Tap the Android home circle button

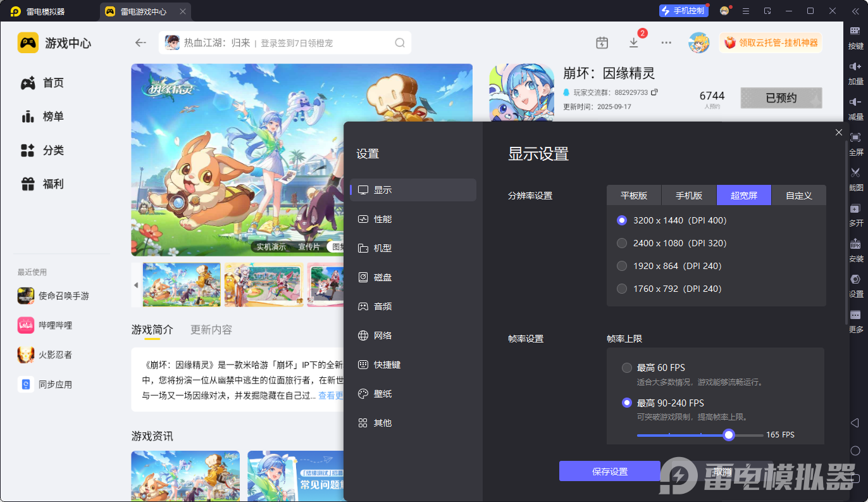855,451
